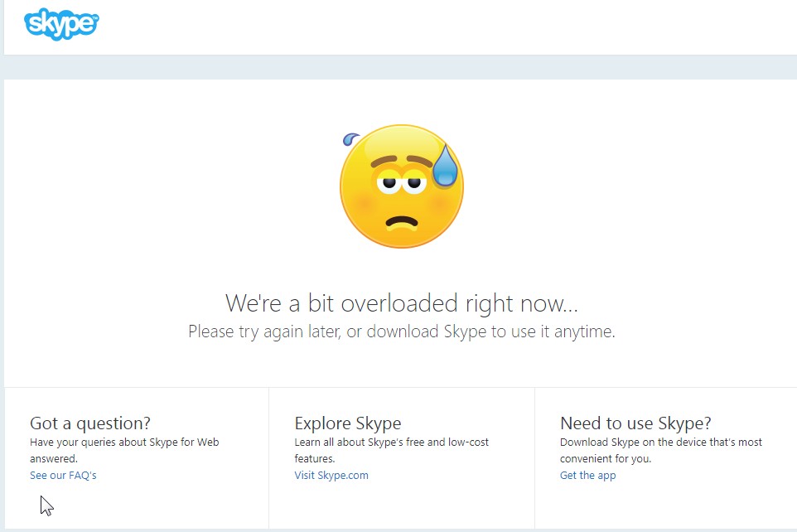Viewport: 797px width, 532px height.
Task: Click the Skype logo in the header
Action: pyautogui.click(x=60, y=25)
